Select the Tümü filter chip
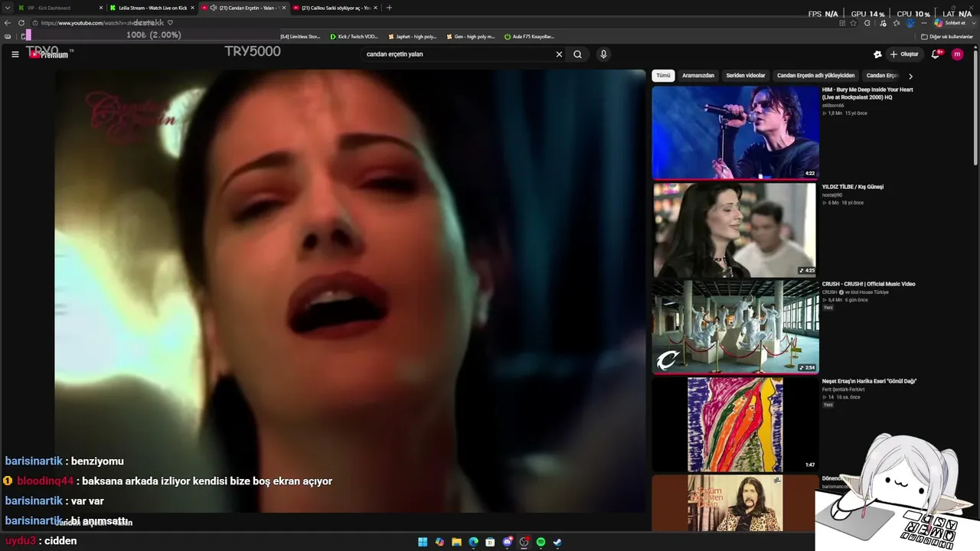Viewport: 980px width, 551px height. [x=663, y=76]
